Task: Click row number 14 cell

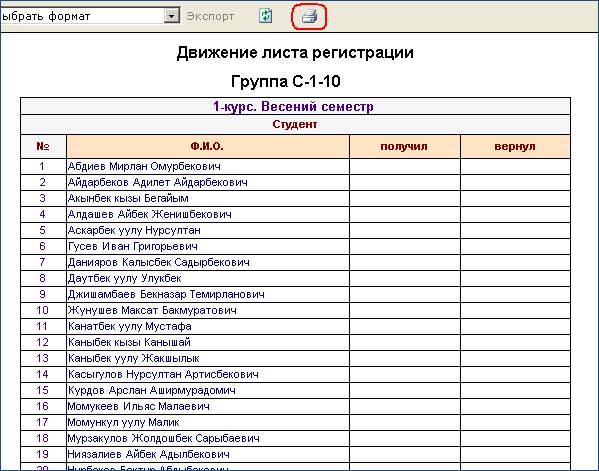Action: (43, 374)
